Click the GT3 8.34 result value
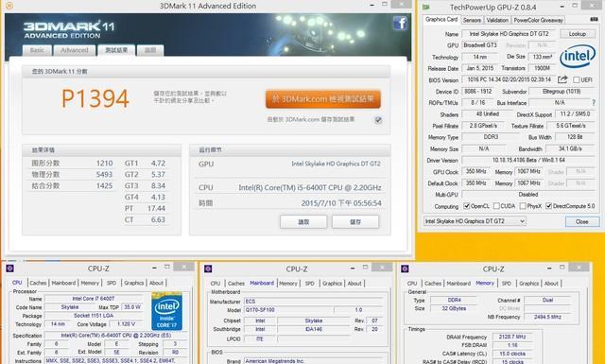The width and height of the screenshot is (605, 364). (x=158, y=185)
